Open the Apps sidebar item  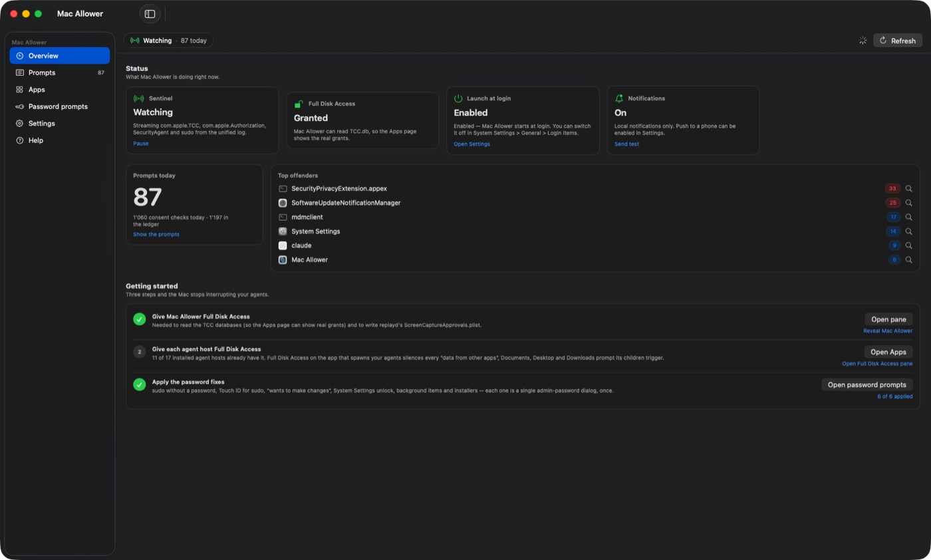click(60, 90)
